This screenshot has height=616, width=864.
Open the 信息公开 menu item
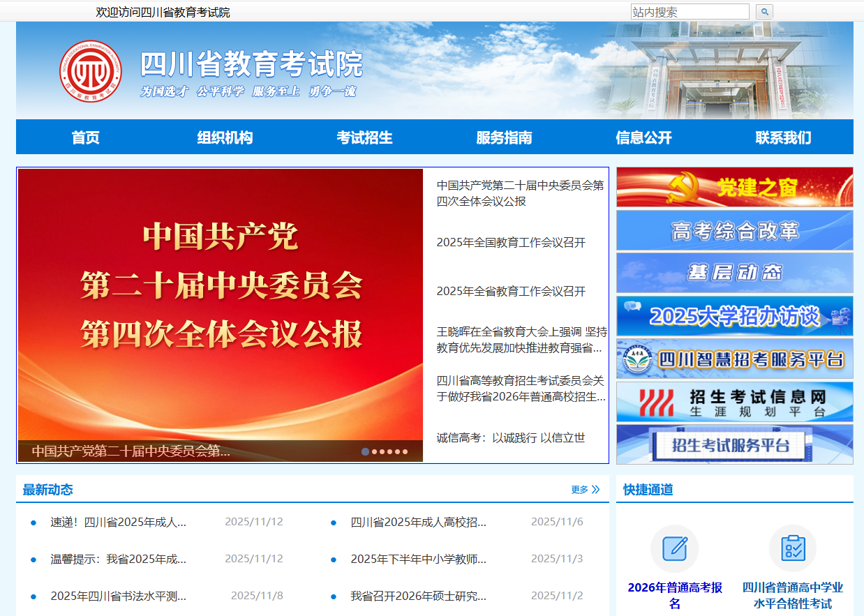[x=643, y=137]
